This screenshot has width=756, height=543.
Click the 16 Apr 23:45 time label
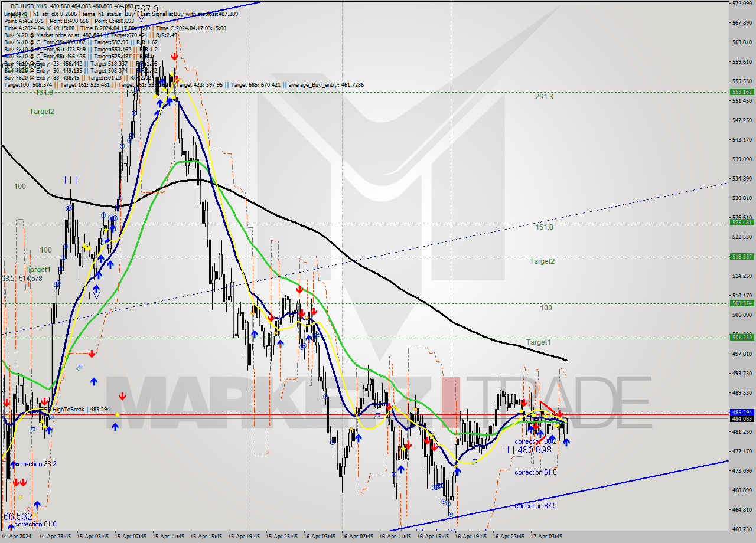pos(509,537)
